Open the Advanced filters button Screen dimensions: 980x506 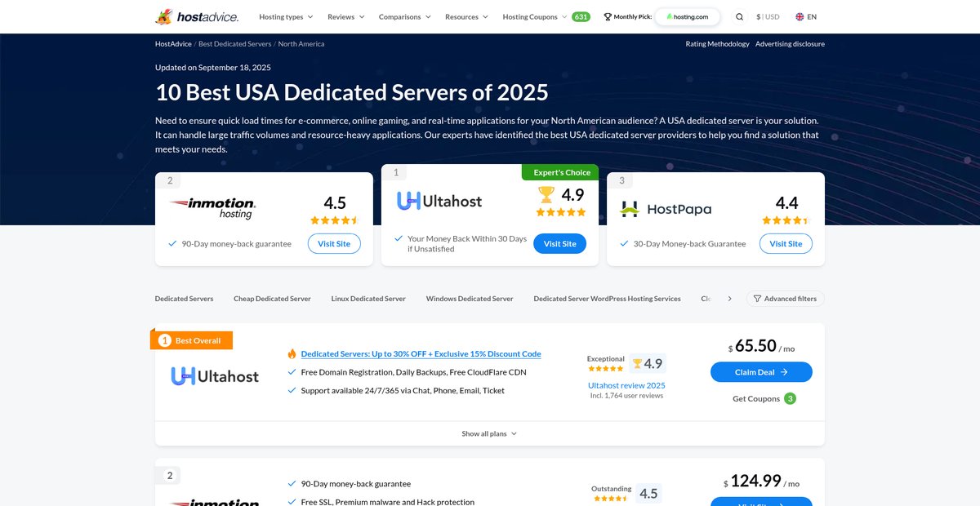tap(785, 299)
